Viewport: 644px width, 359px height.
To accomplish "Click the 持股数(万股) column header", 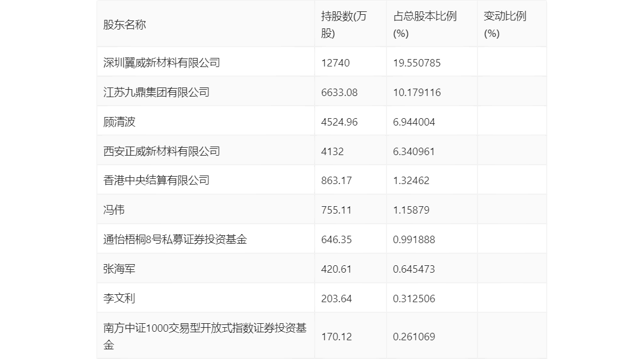I will (344, 24).
